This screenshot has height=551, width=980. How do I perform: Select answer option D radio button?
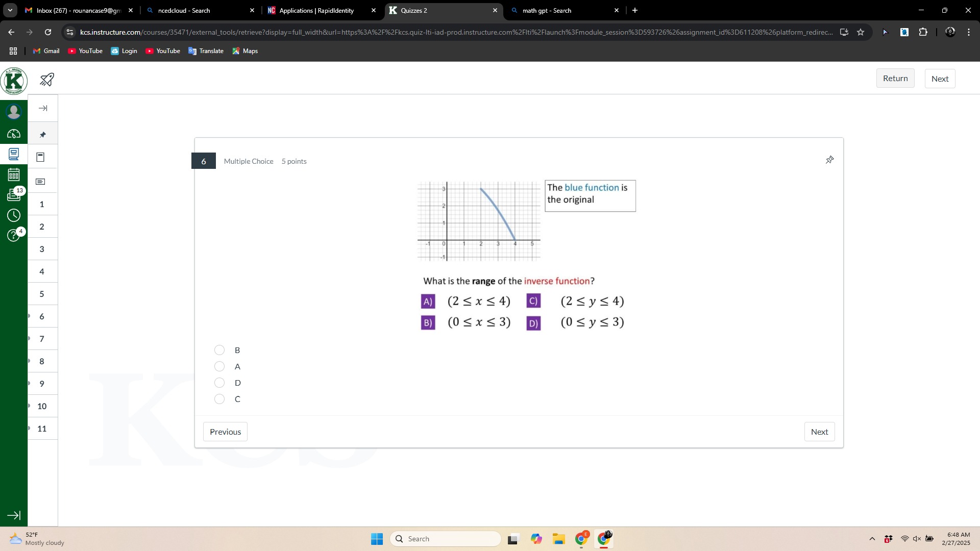click(x=219, y=383)
